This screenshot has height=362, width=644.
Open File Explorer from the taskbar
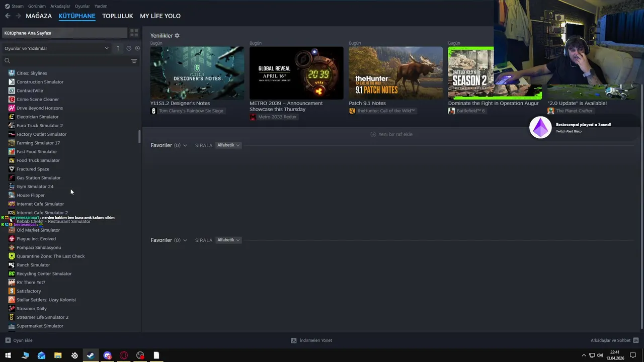[x=58, y=355]
